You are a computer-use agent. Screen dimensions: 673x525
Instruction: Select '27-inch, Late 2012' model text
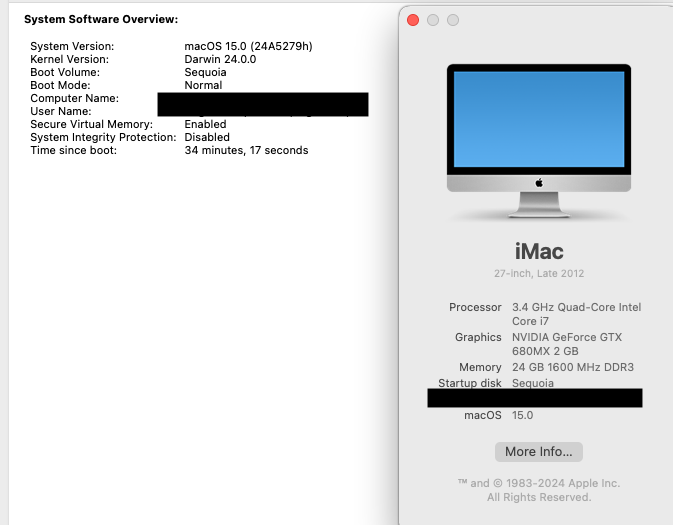(539, 273)
